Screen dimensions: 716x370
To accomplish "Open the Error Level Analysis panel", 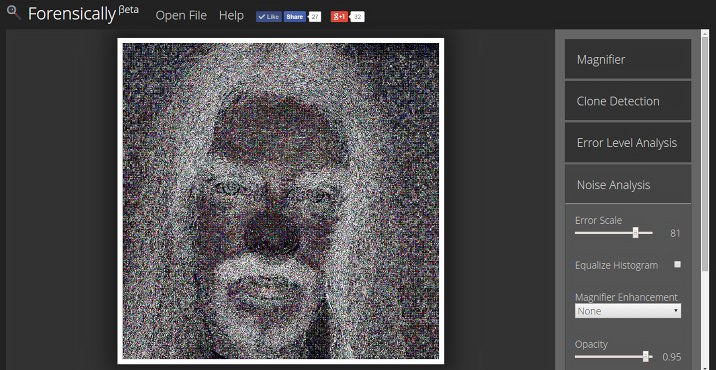I will (627, 143).
